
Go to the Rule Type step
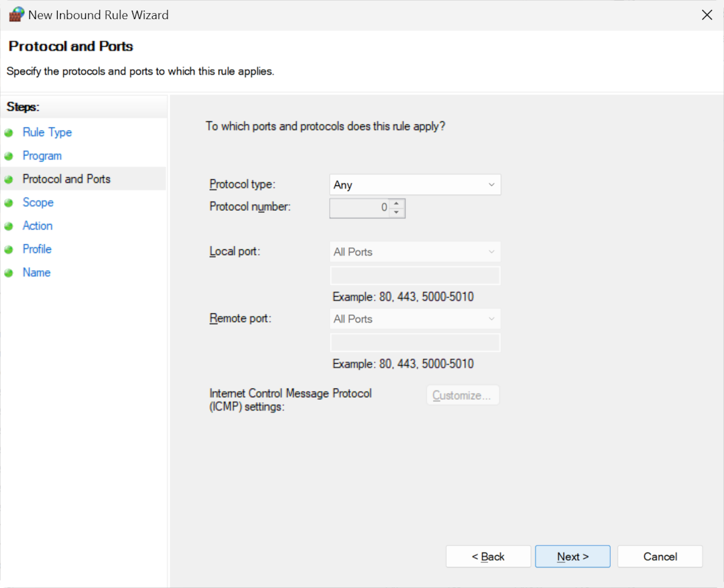pos(47,132)
